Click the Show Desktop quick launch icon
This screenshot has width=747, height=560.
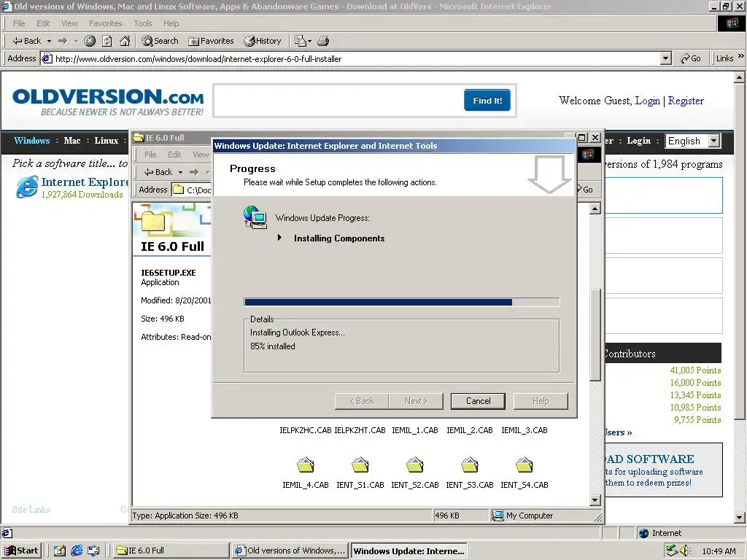coord(60,551)
